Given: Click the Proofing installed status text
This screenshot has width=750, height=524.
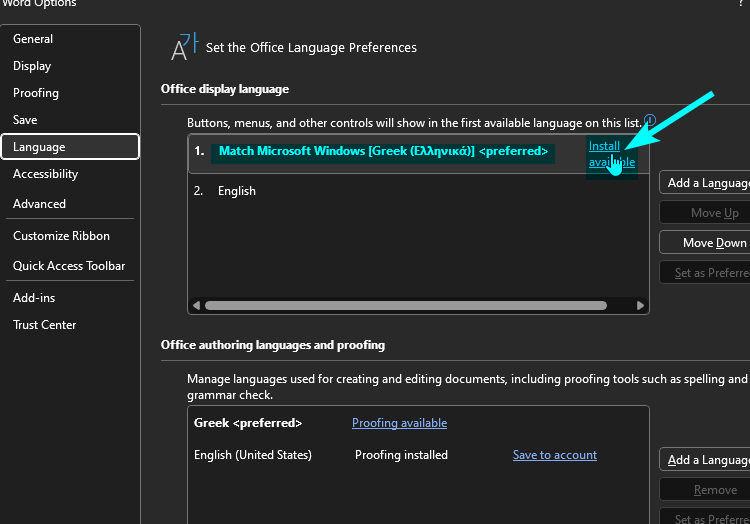Looking at the screenshot, I should pyautogui.click(x=401, y=455).
